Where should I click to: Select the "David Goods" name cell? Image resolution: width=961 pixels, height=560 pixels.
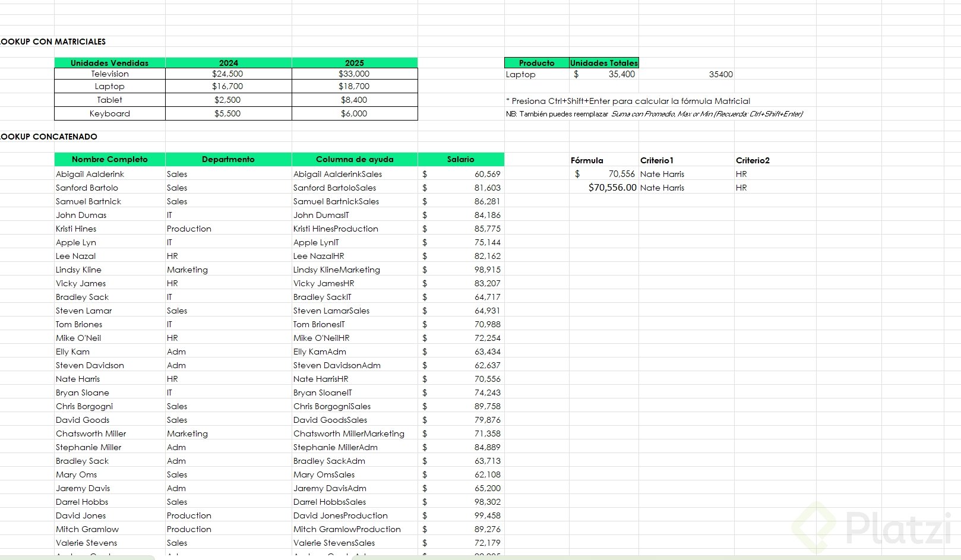(110, 420)
